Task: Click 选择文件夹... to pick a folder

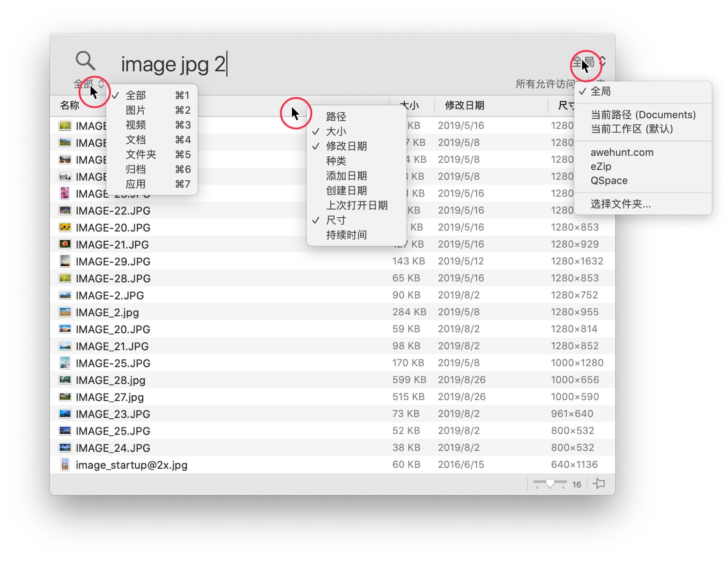Action: coord(620,204)
